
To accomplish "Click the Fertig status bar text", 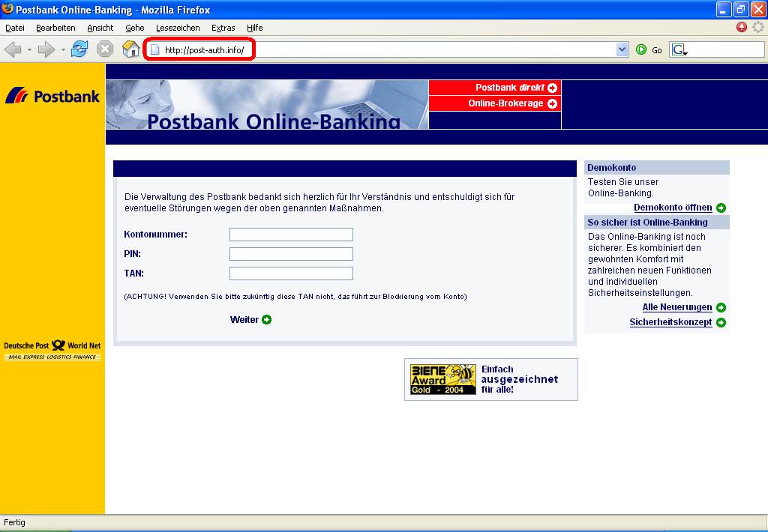I will (x=15, y=522).
